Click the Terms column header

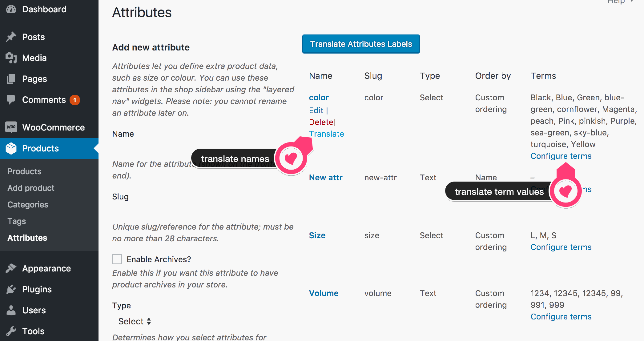click(x=543, y=76)
